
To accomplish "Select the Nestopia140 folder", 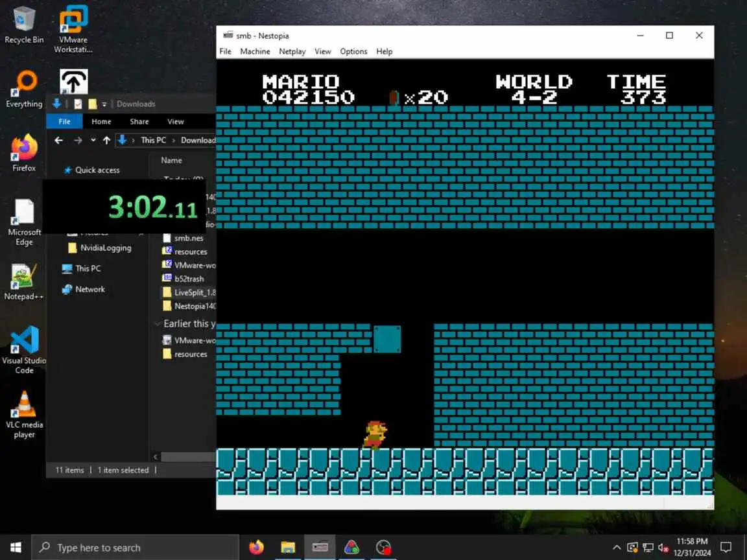I will (189, 306).
